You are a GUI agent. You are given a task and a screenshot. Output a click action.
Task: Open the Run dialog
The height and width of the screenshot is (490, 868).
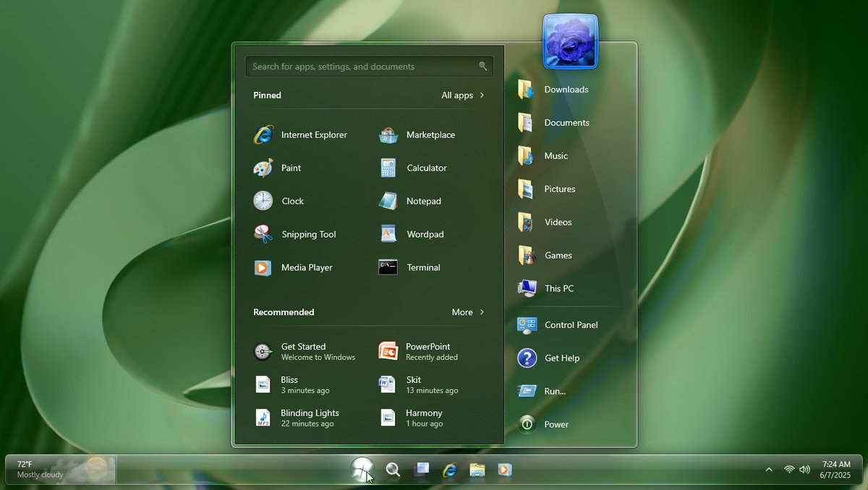542,391
